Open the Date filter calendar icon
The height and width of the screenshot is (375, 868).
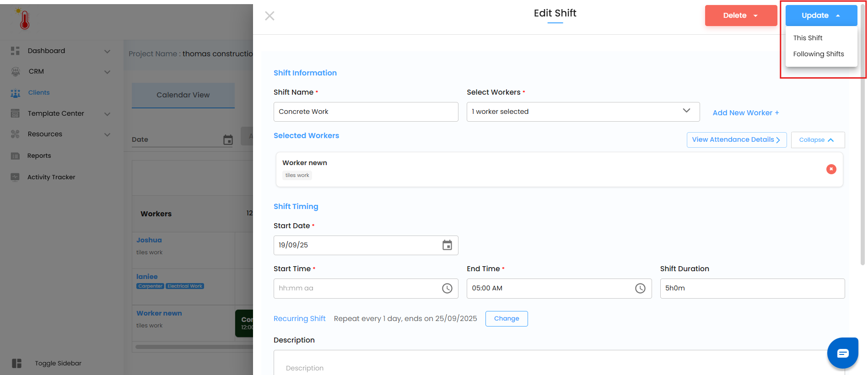coord(228,140)
